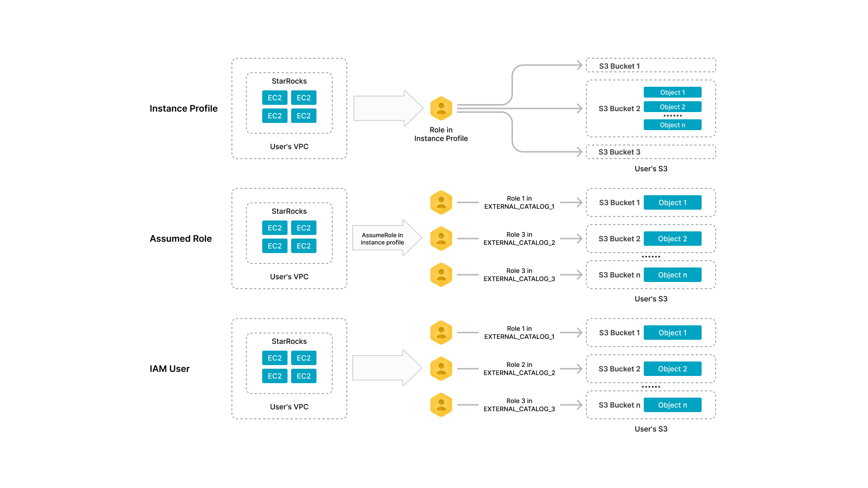Click IAM User's EXTERNAL_CATALOG_3 role icon
868x488 pixels.
click(x=441, y=405)
